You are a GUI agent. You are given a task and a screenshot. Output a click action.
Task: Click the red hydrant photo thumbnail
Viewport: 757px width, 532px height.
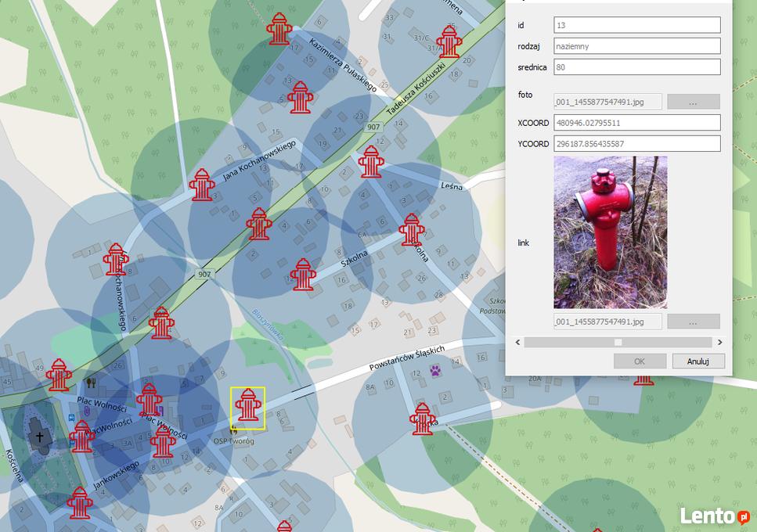[x=611, y=232]
